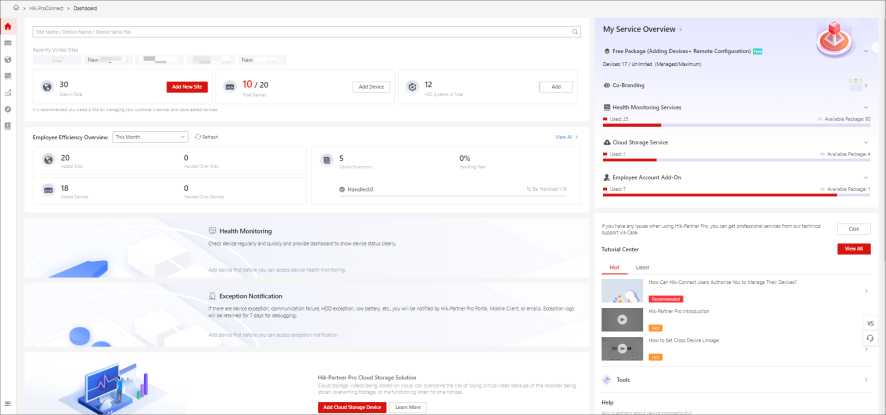Click the globe icon in left sidebar
The height and width of the screenshot is (415, 886).
pyautogui.click(x=8, y=59)
